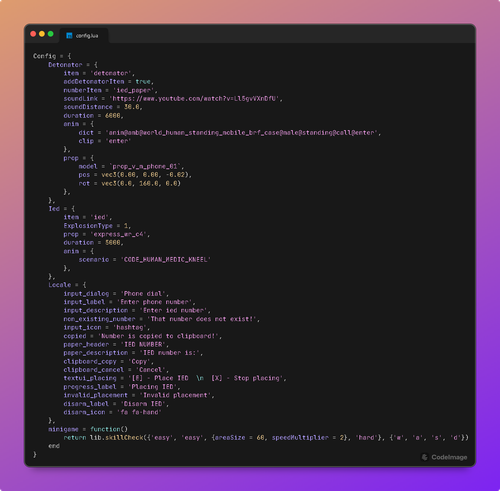
Task: Click the disarm_icon 'fa fa-hand' line
Action: click(x=112, y=412)
